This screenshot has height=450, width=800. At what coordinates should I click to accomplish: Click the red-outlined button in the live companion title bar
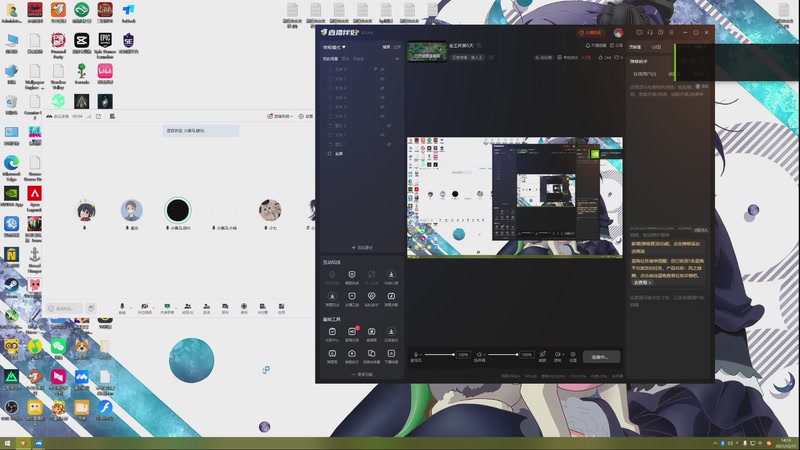click(x=591, y=33)
